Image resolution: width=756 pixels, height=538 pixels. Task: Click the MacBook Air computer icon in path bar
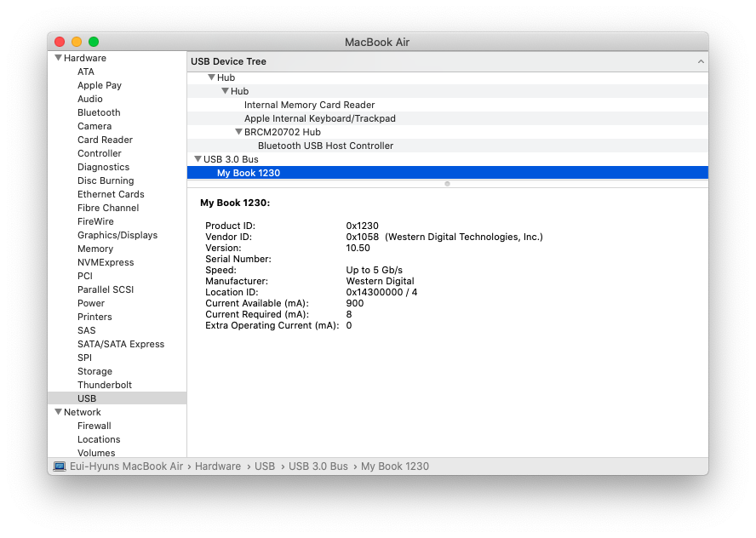pos(60,466)
